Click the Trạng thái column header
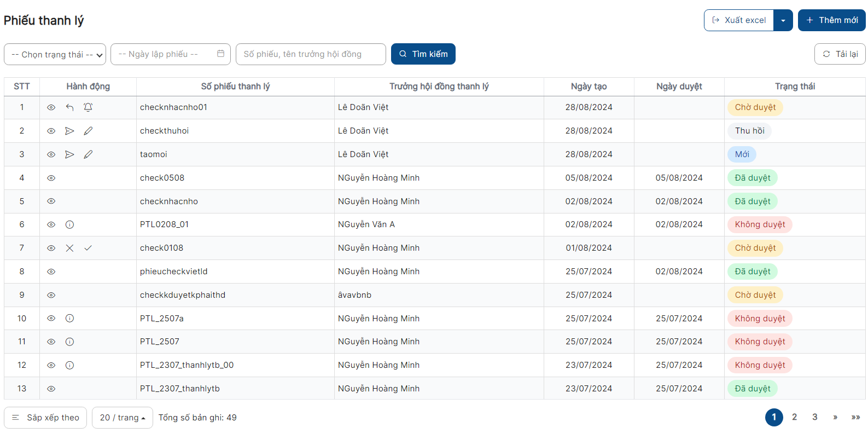 point(795,86)
